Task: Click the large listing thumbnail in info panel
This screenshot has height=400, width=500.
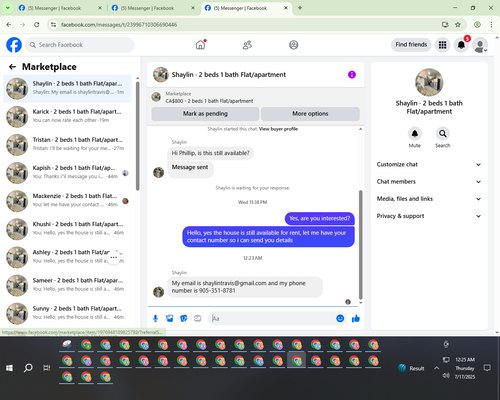Action: (x=429, y=82)
